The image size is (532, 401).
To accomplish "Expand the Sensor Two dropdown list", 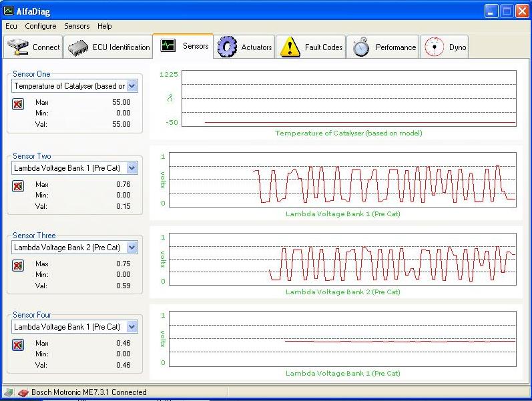I will (x=131, y=168).
